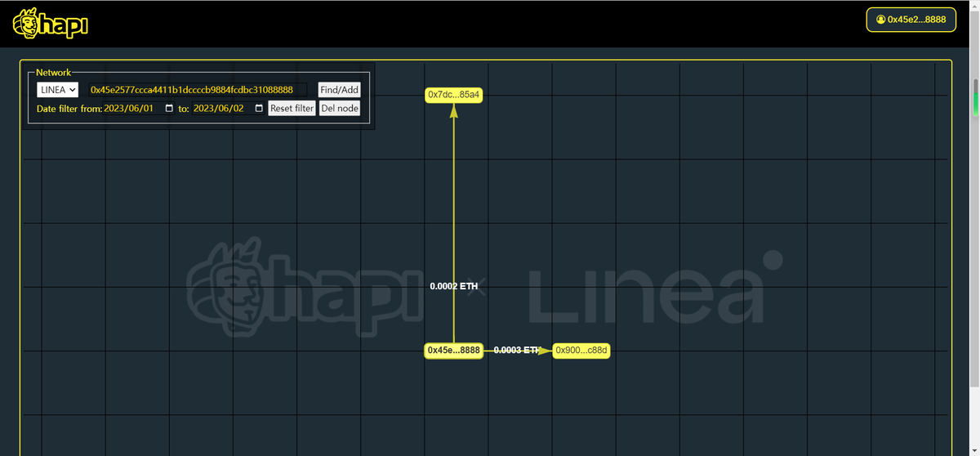Select the 0x7dc...85a4 node

click(x=454, y=95)
